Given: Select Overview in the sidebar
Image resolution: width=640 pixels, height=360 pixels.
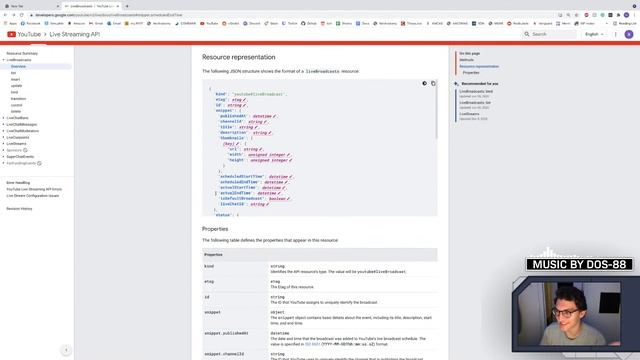Looking at the screenshot, I should pos(18,66).
